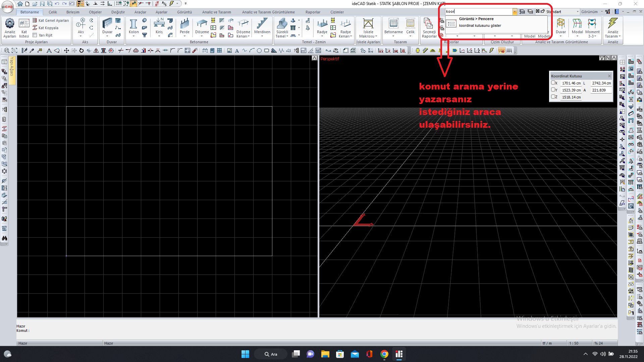Switch to the Birleşim ribbon tab
Screen dimensions: 644x362
coord(73,12)
